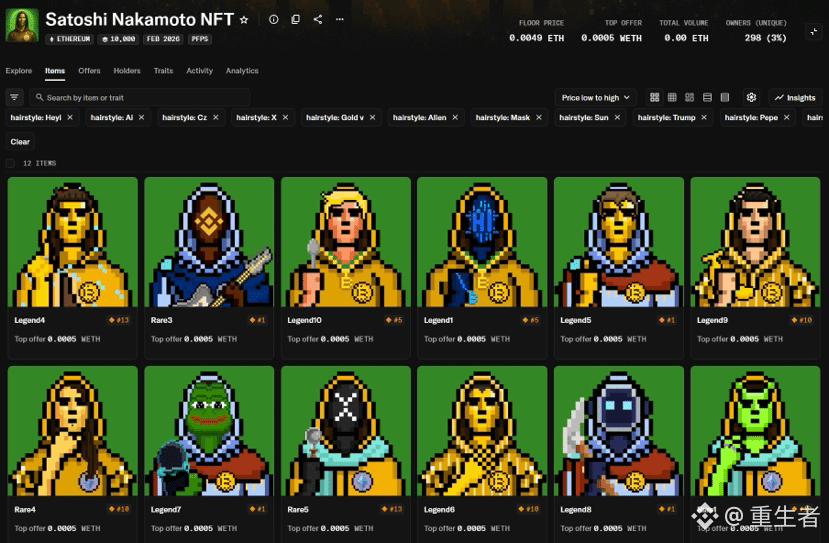This screenshot has width=829, height=543.
Task: Select the large grid view icon
Action: pyautogui.click(x=655, y=97)
